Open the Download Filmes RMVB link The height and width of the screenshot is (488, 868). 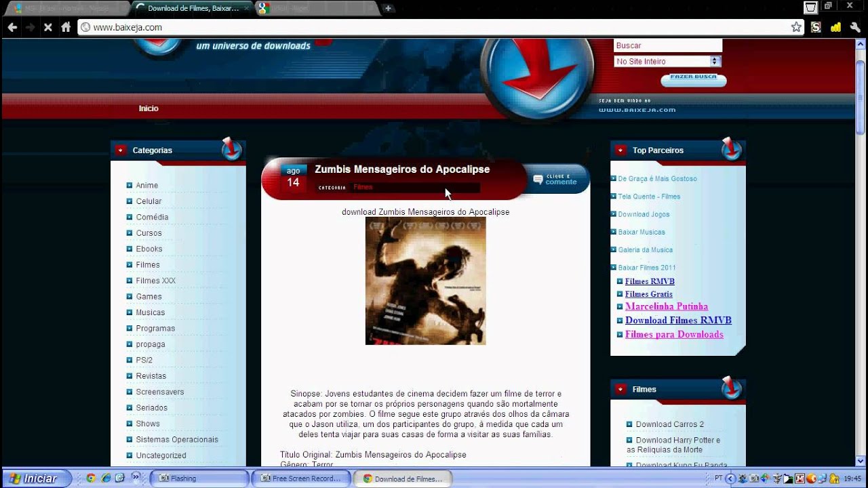tap(678, 321)
